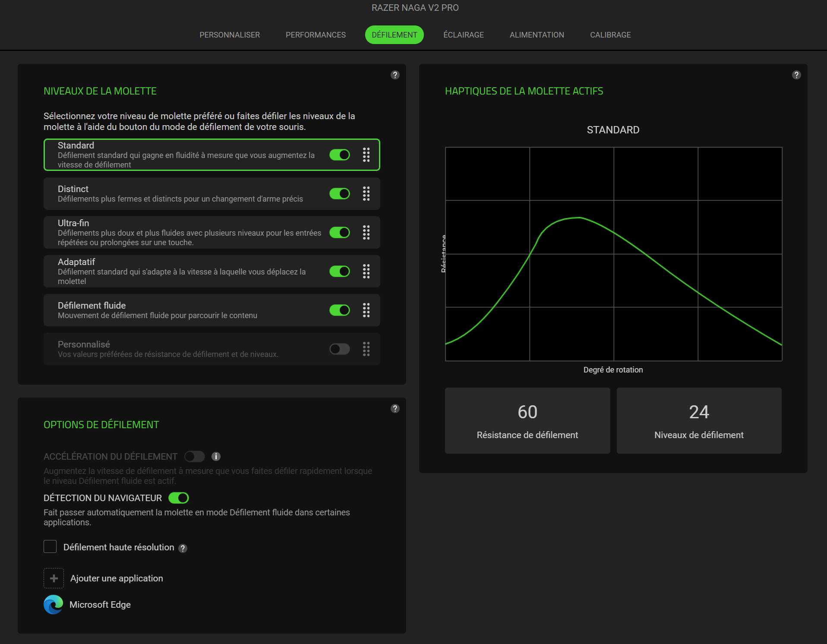This screenshot has height=644, width=827.
Task: Open the Alimentation tab
Action: click(x=537, y=35)
